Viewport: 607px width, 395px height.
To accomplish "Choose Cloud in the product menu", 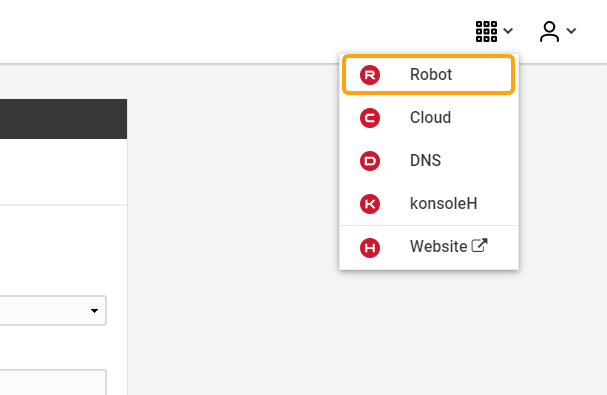I will (x=429, y=118).
